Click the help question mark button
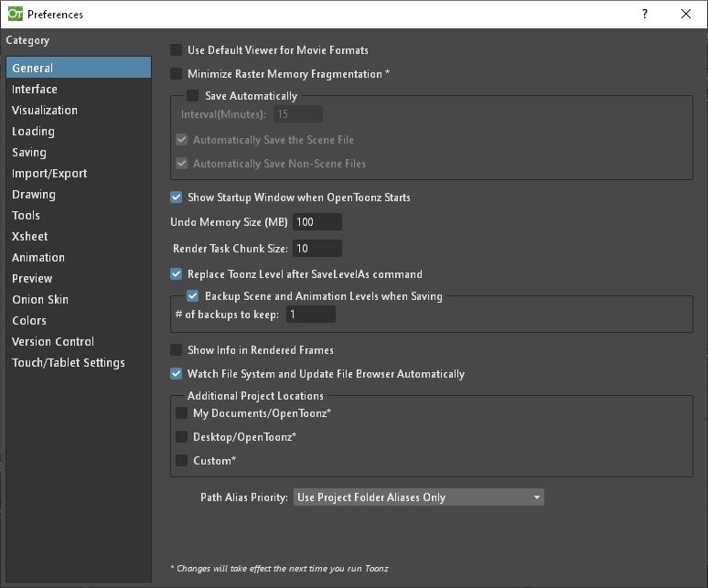Viewport: 708px width, 588px height. coord(645,14)
